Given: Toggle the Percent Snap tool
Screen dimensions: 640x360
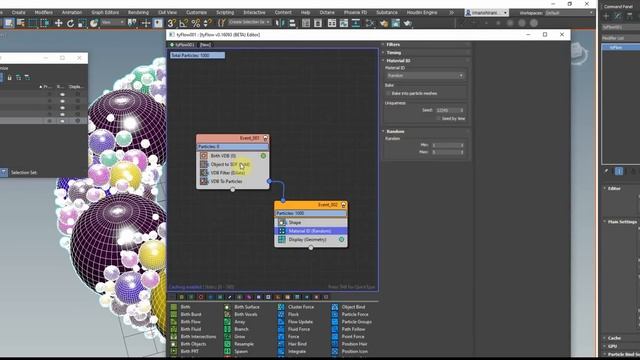Looking at the screenshot, I should pos(196,23).
